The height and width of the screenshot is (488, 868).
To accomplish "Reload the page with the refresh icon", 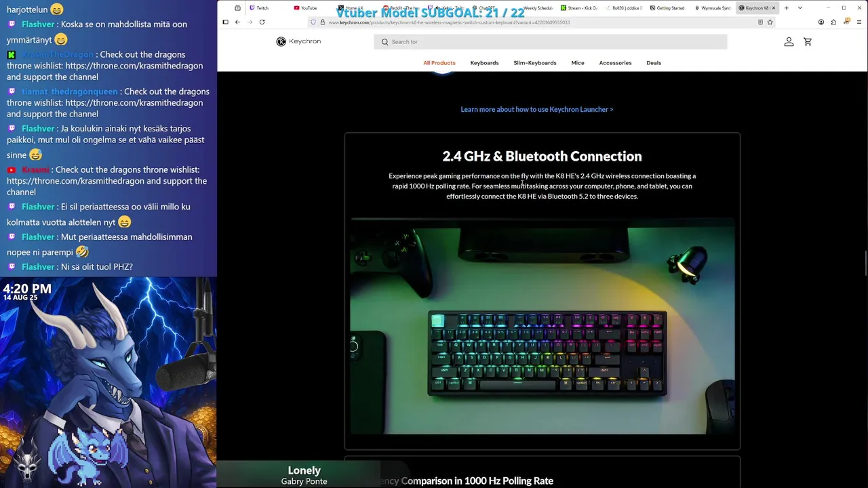I will tap(262, 22).
